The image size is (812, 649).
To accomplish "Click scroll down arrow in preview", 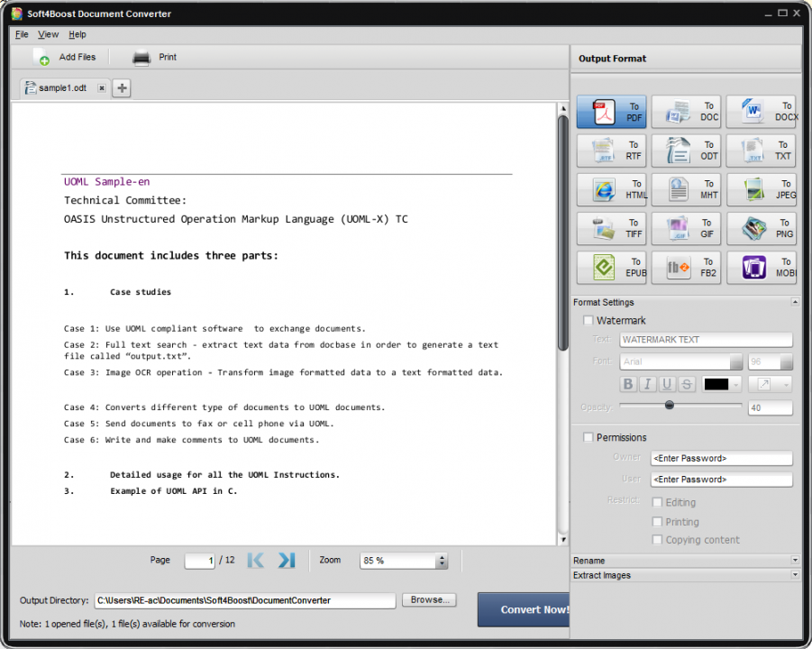I will coord(563,540).
